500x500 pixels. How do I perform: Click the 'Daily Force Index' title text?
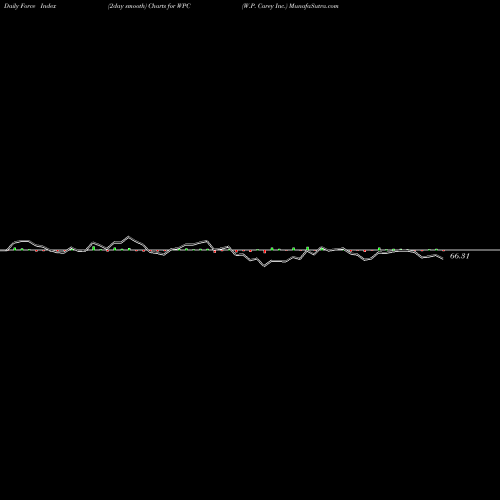(x=30, y=6)
